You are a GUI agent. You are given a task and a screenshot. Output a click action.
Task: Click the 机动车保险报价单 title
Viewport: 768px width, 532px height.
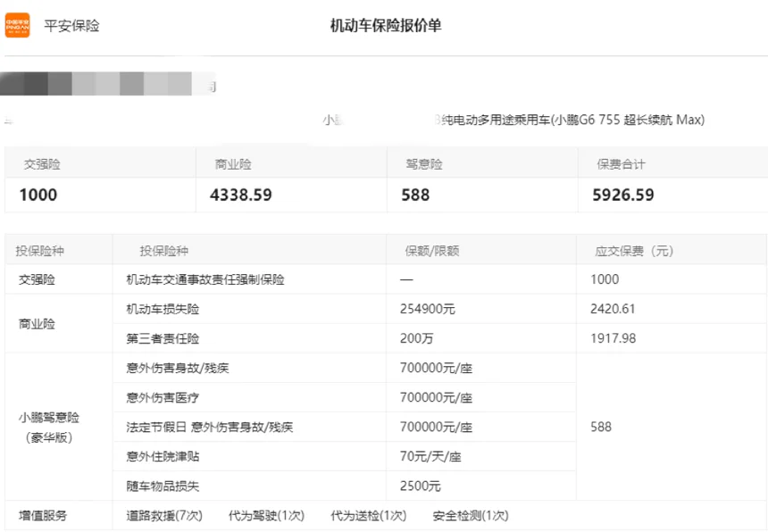tap(386, 26)
